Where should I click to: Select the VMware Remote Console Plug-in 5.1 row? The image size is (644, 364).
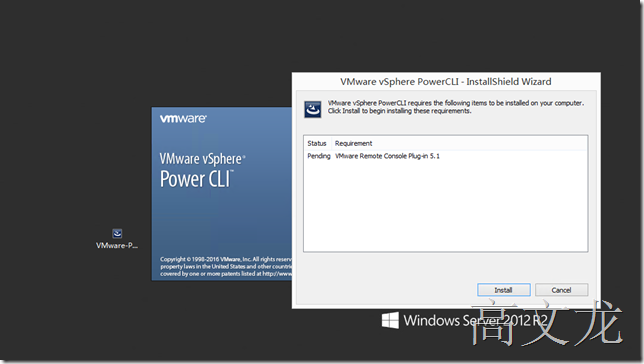[x=445, y=156]
